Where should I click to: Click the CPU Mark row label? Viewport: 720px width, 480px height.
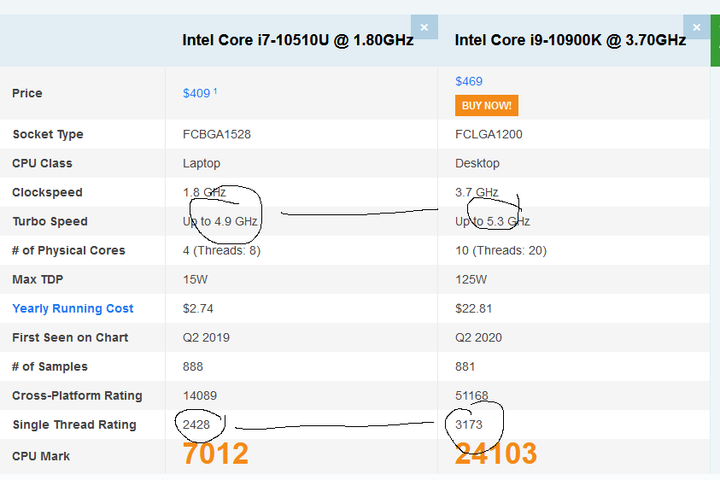point(41,456)
